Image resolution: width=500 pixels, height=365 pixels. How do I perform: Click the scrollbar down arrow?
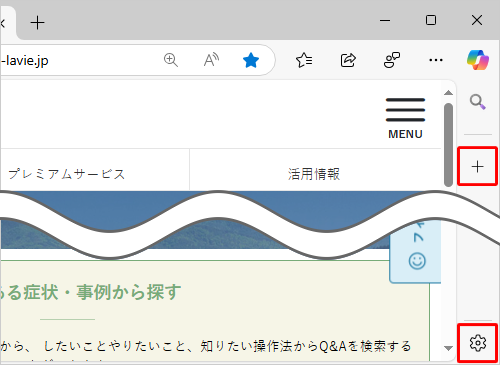[x=448, y=348]
